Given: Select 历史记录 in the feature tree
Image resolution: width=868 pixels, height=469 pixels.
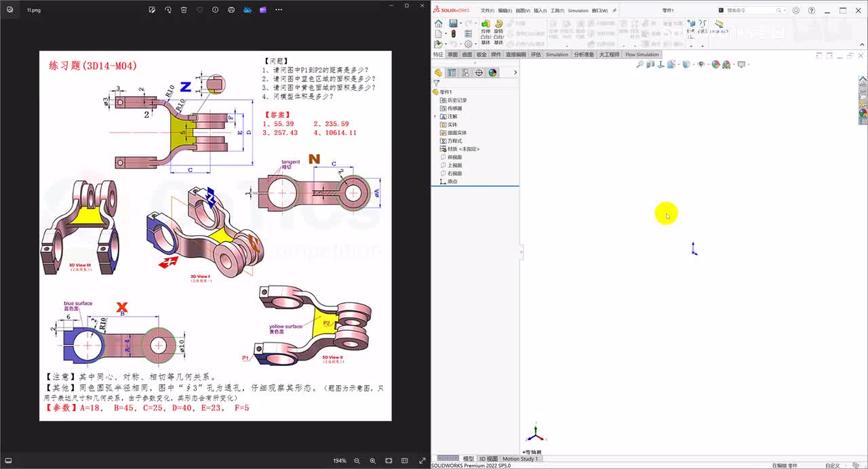Looking at the screenshot, I should [x=453, y=100].
